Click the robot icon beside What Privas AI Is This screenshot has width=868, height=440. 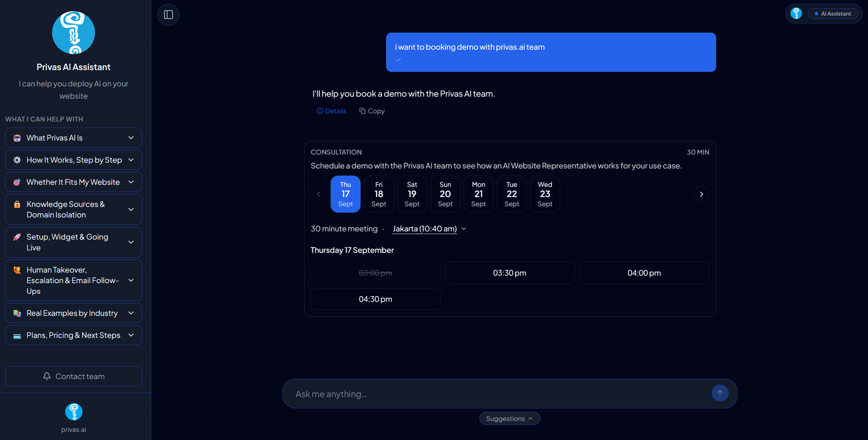tap(17, 138)
